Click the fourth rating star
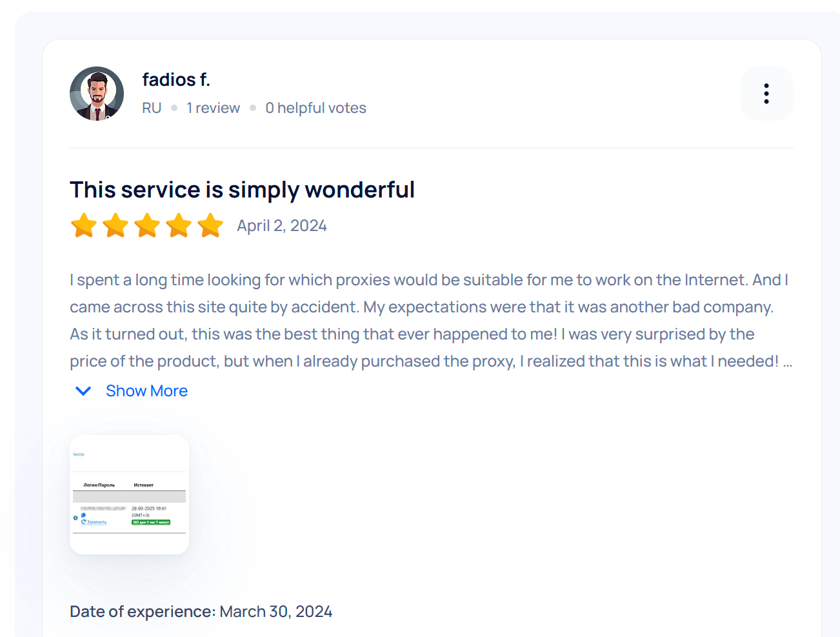Image resolution: width=840 pixels, height=637 pixels. (x=179, y=226)
